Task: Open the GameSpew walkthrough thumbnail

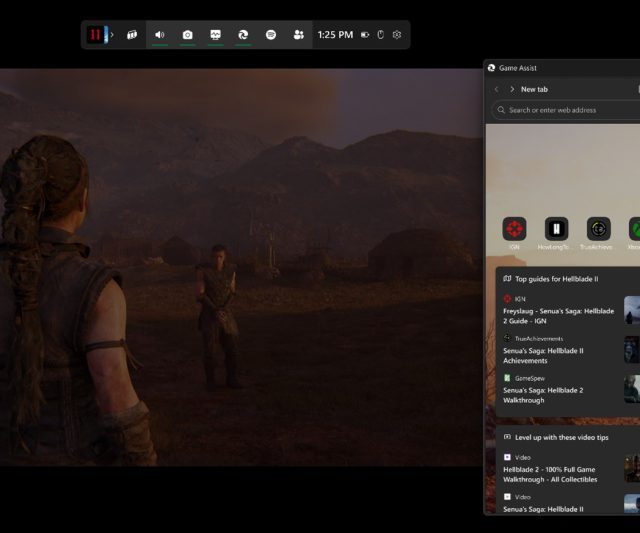Action: click(x=632, y=389)
